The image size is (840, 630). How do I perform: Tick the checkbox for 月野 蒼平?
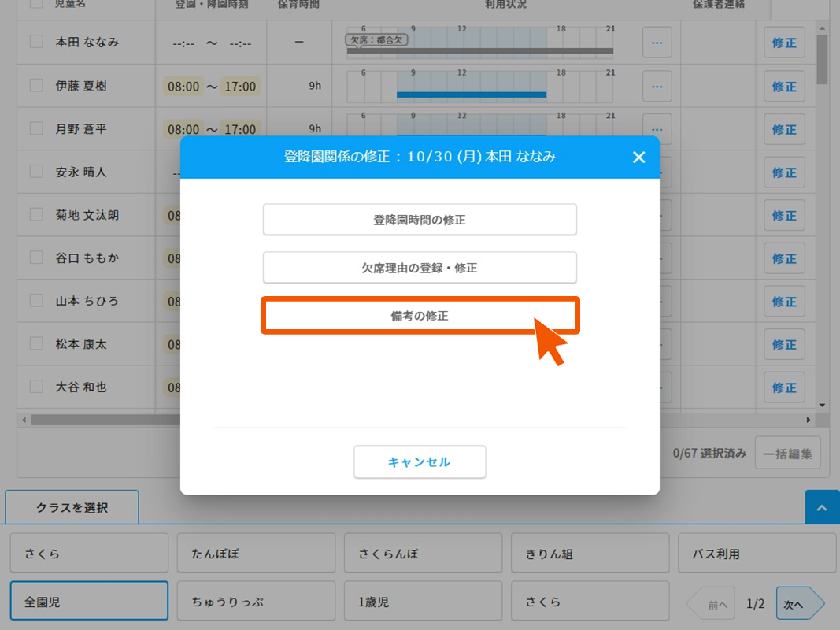(36, 128)
